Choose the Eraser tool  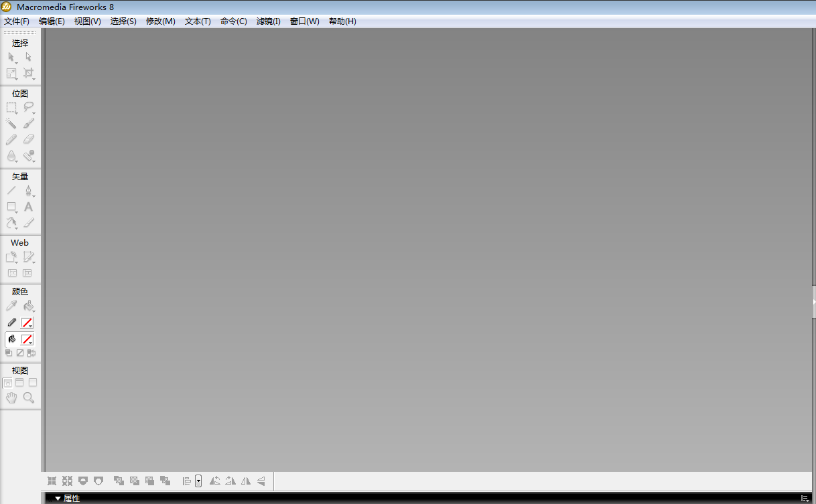[x=28, y=140]
